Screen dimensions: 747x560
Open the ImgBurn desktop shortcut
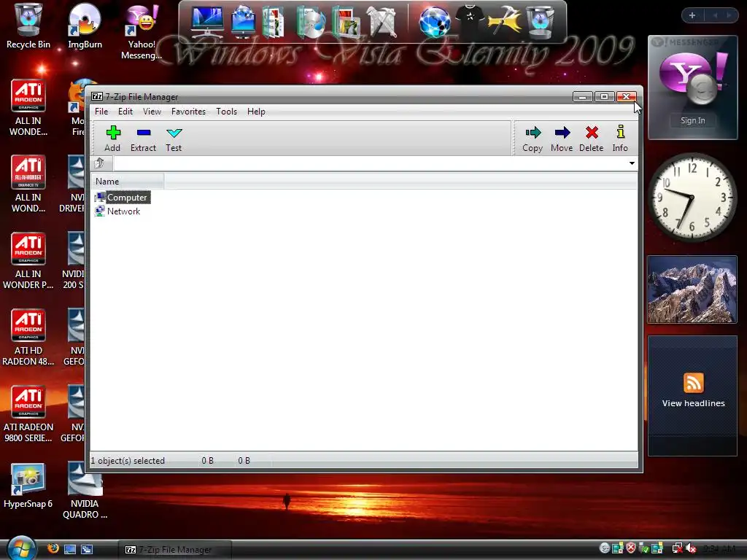point(85,26)
